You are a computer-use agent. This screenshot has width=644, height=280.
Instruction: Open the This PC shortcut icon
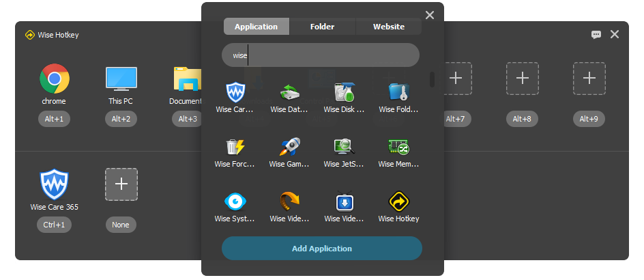point(121,79)
